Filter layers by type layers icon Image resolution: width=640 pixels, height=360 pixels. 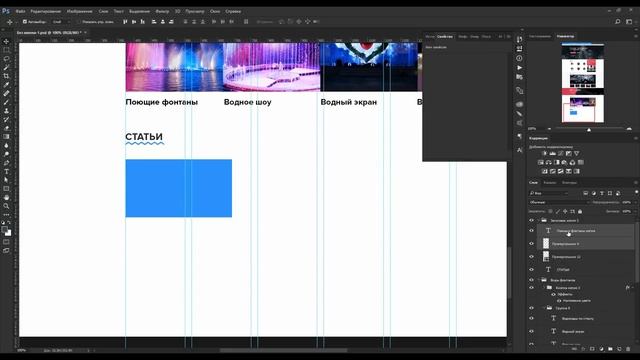(x=602, y=193)
